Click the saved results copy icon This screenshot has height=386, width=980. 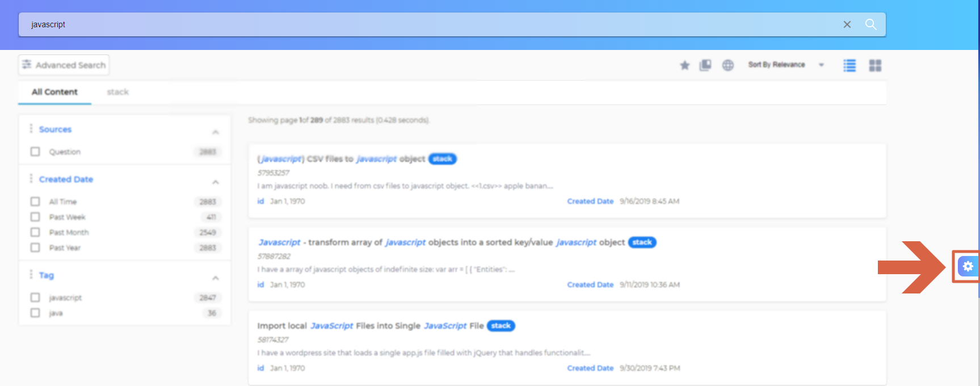[705, 65]
